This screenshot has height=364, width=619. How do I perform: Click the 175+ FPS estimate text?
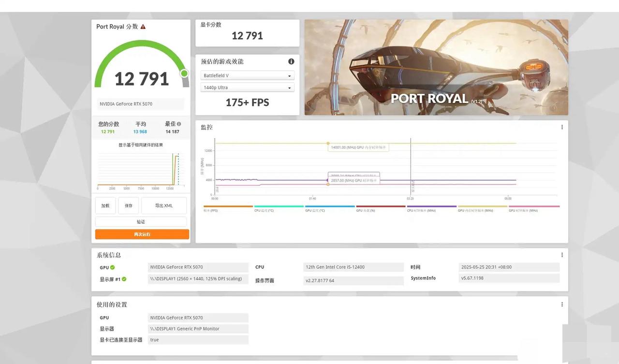247,102
